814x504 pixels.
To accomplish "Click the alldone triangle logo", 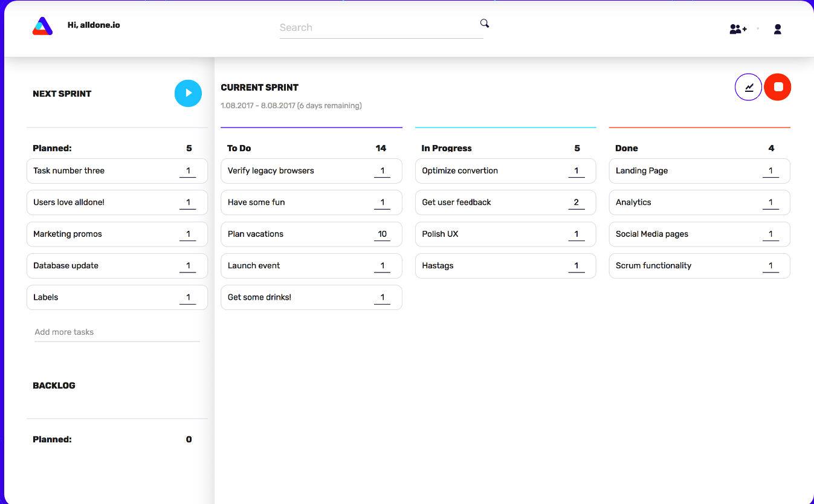I will click(42, 26).
